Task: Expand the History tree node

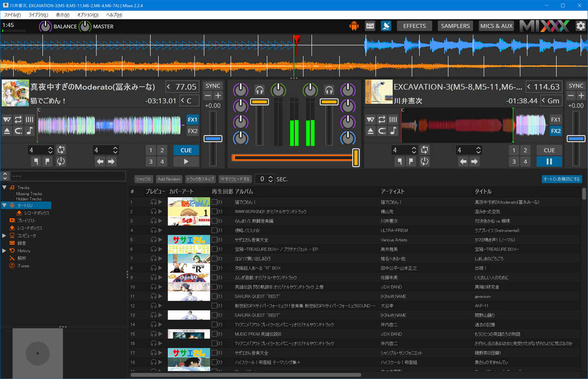Action: [4, 250]
